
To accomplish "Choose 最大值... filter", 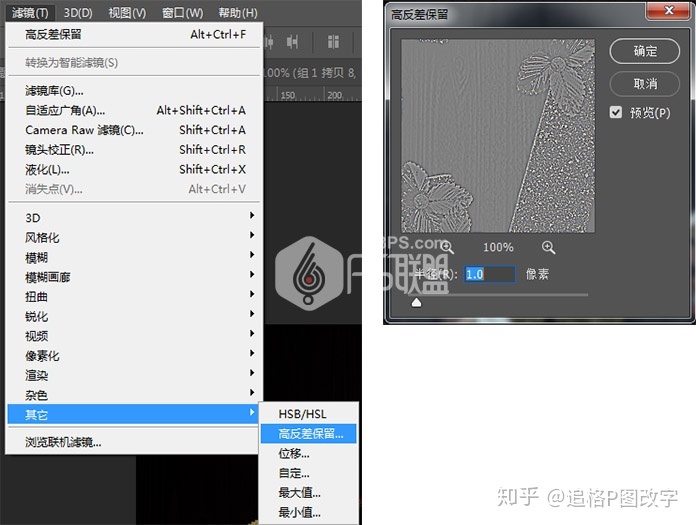I will (308, 493).
